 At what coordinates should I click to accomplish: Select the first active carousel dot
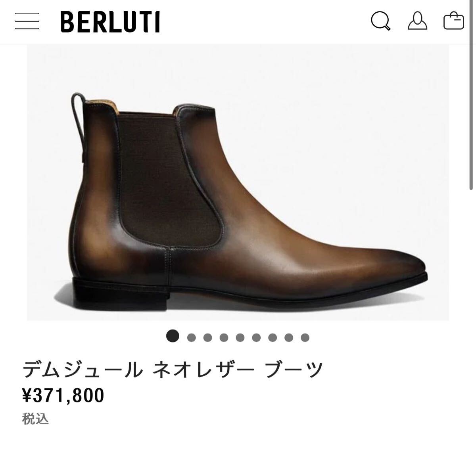click(173, 336)
